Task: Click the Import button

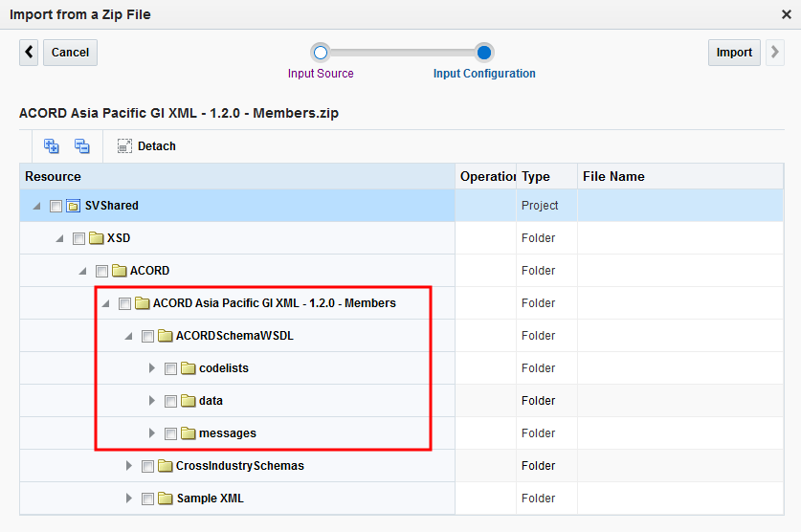Action: click(x=734, y=52)
